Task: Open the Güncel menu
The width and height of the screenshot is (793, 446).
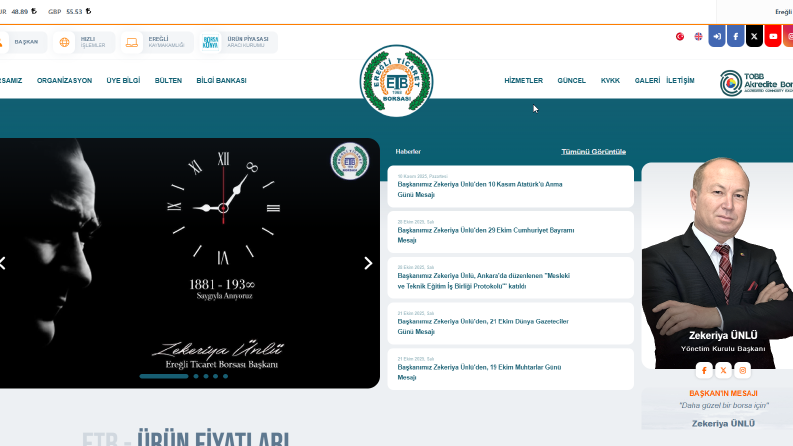Action: [x=571, y=80]
